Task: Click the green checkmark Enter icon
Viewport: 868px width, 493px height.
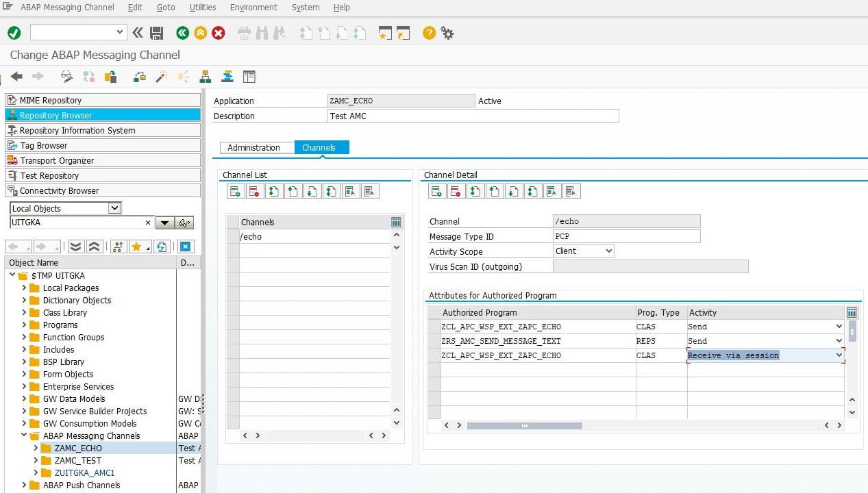Action: tap(14, 33)
